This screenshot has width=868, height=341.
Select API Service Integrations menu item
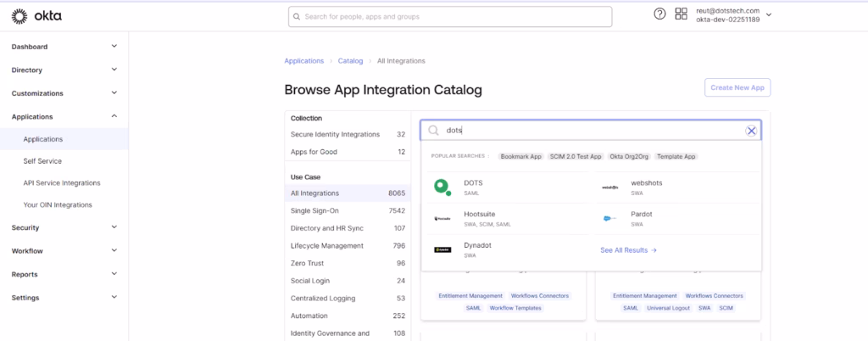[62, 183]
